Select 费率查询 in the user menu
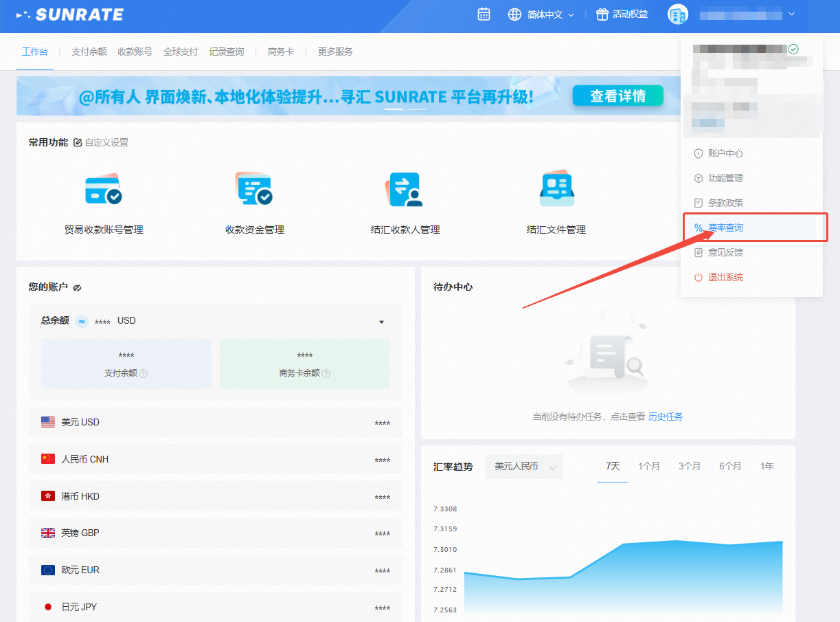840x622 pixels. 725,227
